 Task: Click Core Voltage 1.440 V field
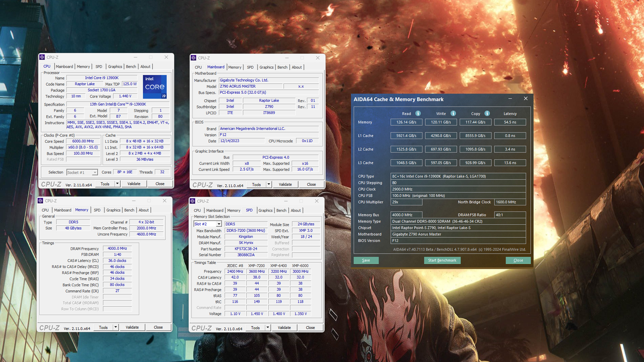click(x=125, y=96)
